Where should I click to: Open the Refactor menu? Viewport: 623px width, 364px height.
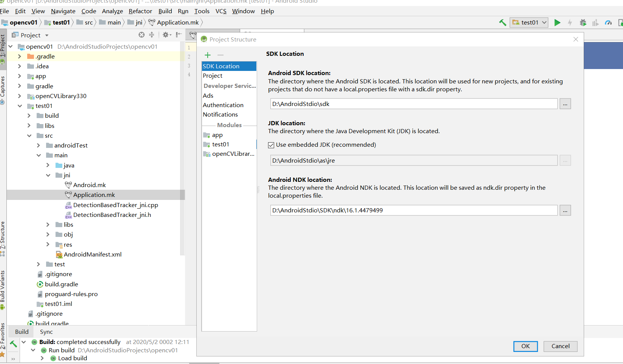(140, 11)
